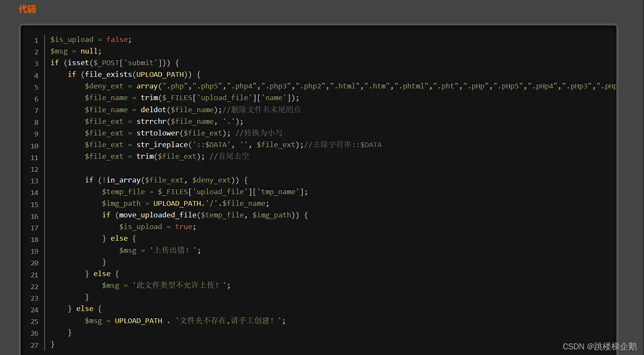The image size is (644, 355).
Task: Click the '此文件类型不允许上传！' message string
Action: tap(181, 286)
